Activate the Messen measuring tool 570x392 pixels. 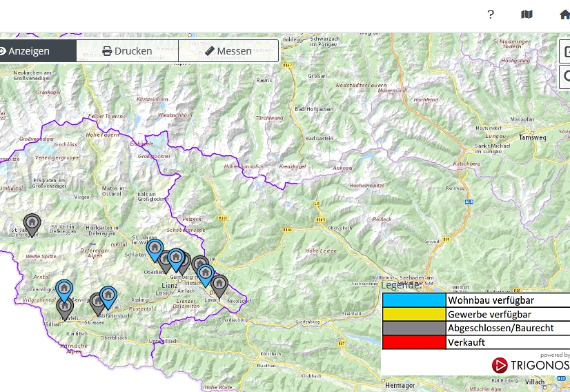[x=228, y=51]
